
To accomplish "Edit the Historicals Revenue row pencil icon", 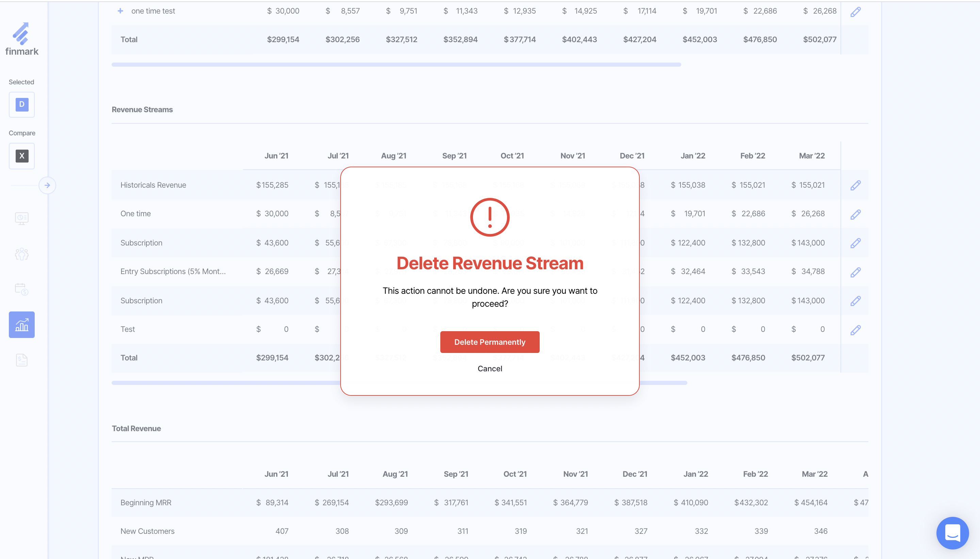I will 855,185.
